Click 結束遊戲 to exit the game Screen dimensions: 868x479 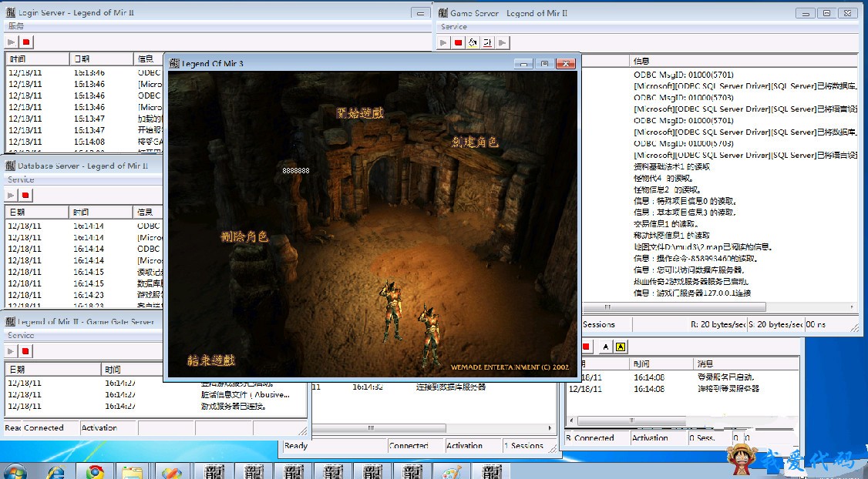tap(211, 360)
